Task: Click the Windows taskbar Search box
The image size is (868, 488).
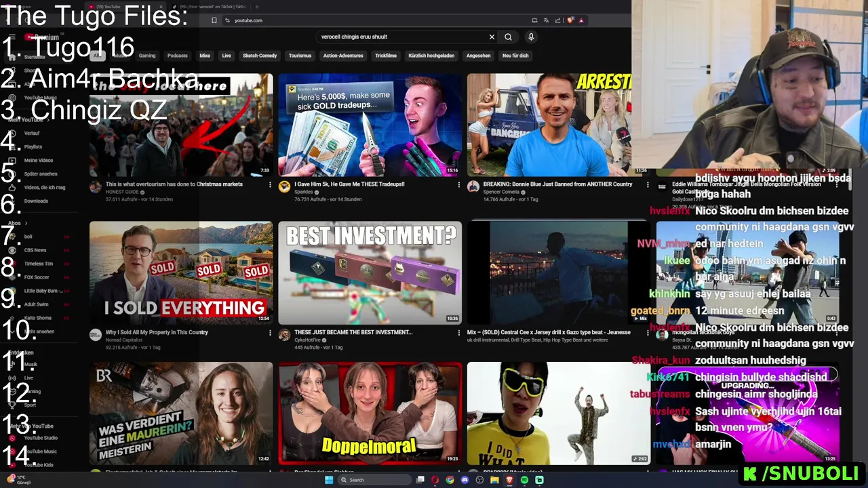Action: pos(375,480)
